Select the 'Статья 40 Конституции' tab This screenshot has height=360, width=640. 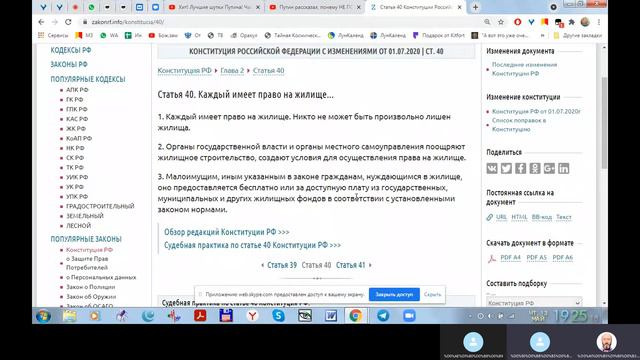pyautogui.click(x=416, y=7)
